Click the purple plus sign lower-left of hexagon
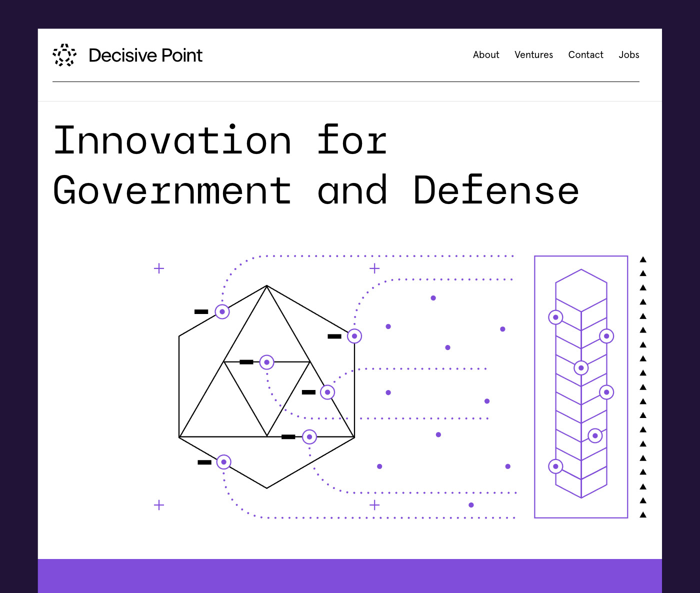This screenshot has height=593, width=700. tap(159, 505)
